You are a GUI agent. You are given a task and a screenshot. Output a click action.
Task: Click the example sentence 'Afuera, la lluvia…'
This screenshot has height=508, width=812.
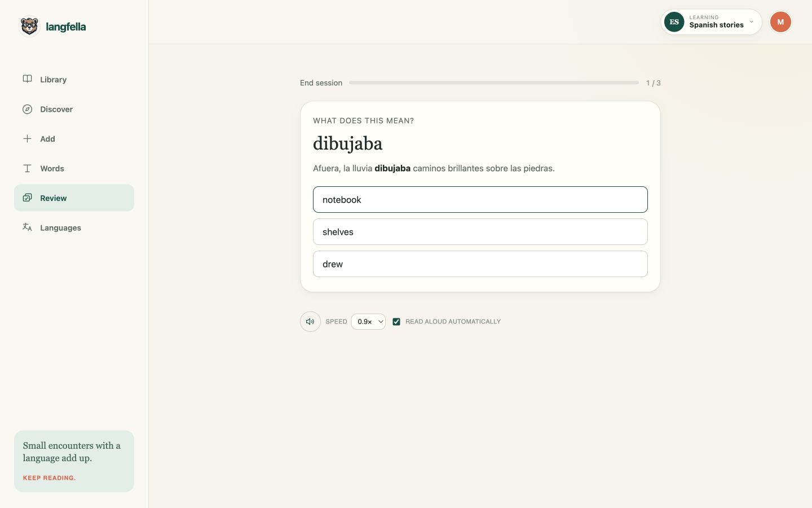[x=434, y=168]
